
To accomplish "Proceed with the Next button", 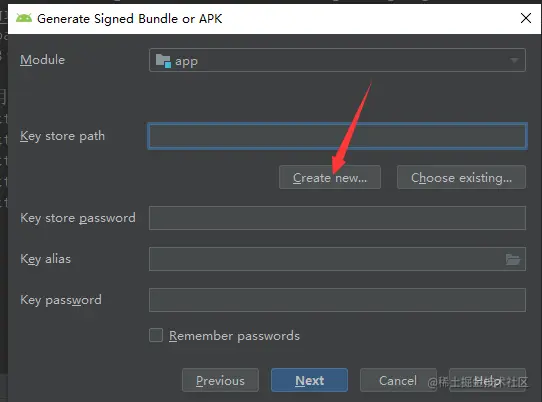I will click(309, 380).
